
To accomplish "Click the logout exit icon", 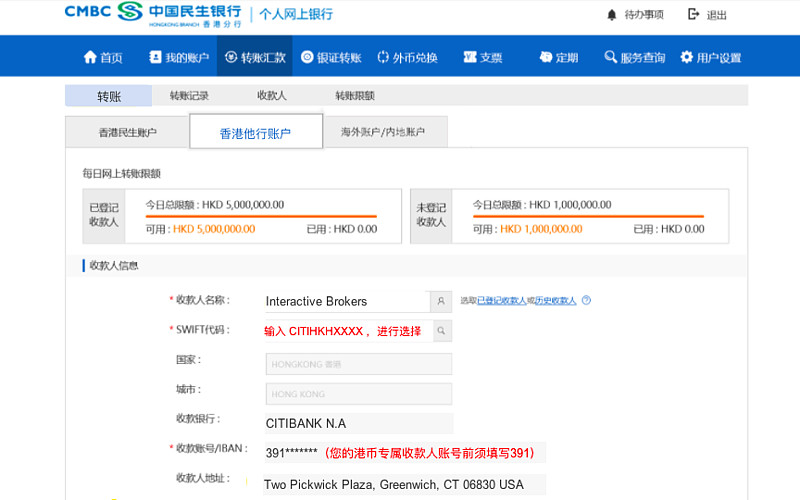I will click(693, 14).
